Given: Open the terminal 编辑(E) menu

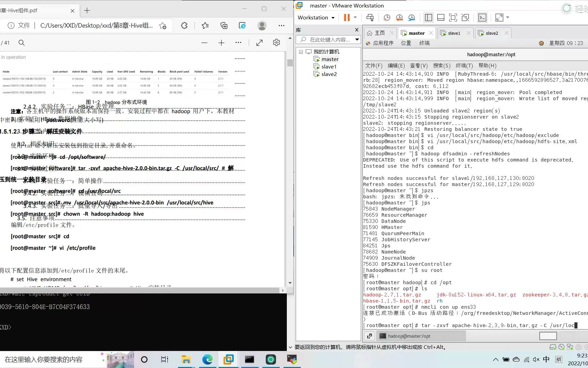Looking at the screenshot, I should pyautogui.click(x=396, y=65).
